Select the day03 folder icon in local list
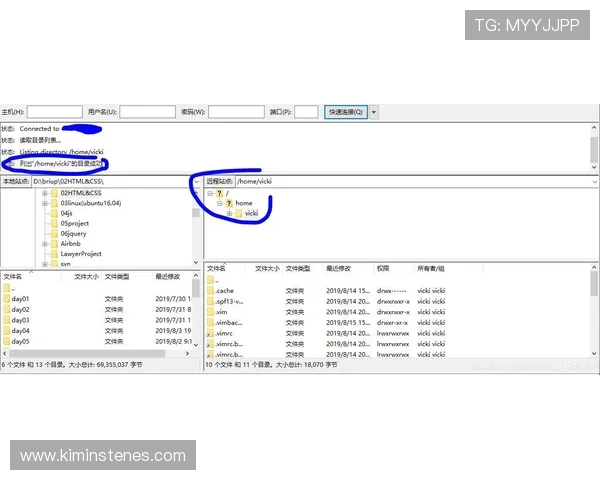Image resolution: width=600 pixels, height=480 pixels. click(x=7, y=320)
